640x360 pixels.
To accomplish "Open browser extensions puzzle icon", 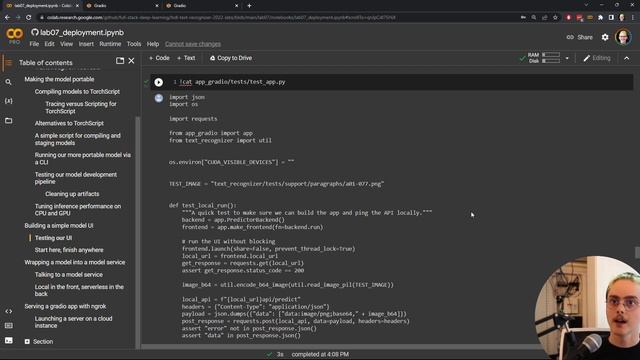I will (x=600, y=18).
